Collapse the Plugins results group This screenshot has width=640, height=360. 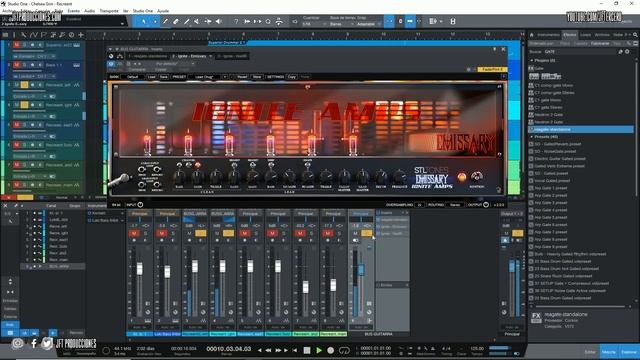point(532,61)
